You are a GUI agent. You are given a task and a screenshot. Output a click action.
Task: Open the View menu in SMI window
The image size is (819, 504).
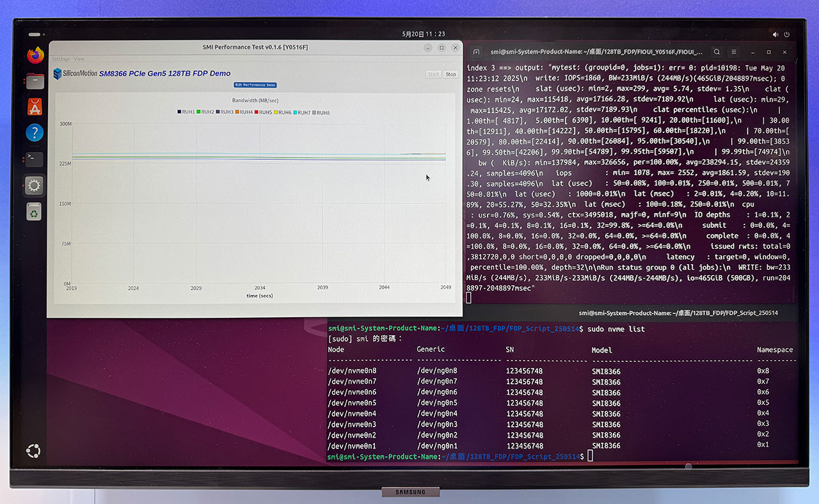click(x=79, y=59)
